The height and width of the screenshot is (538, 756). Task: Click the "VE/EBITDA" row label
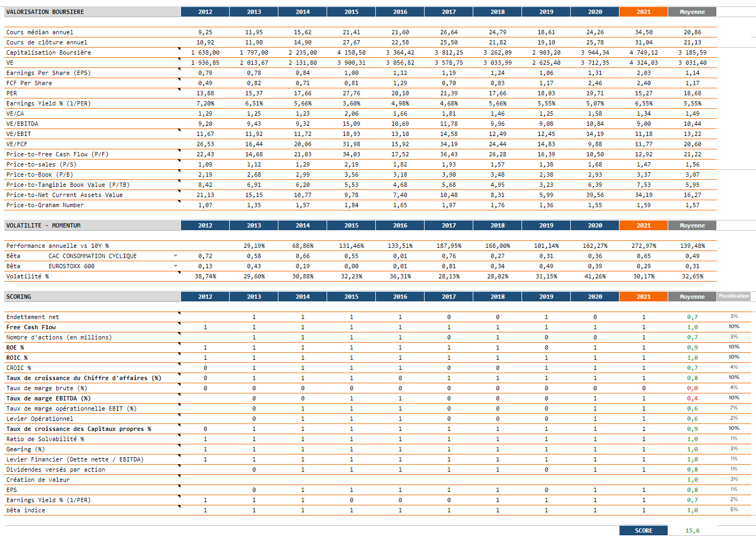22,124
